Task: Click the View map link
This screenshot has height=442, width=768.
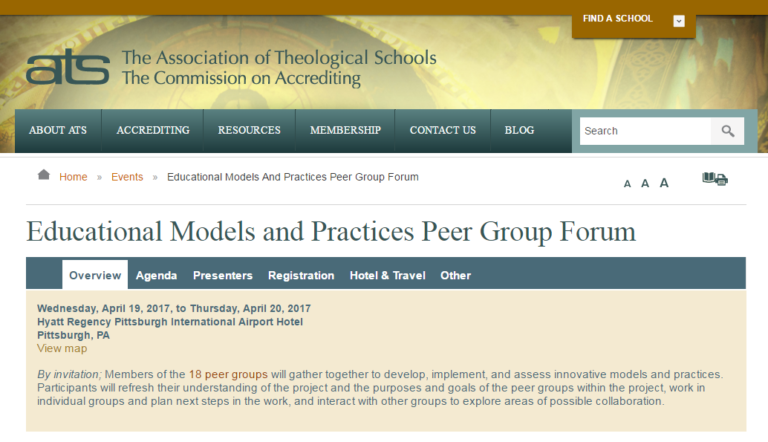Action: tap(62, 348)
